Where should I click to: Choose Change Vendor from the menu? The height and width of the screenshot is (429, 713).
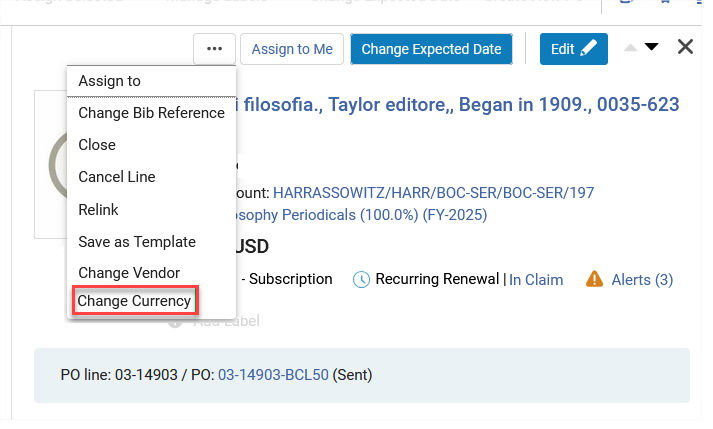point(129,273)
